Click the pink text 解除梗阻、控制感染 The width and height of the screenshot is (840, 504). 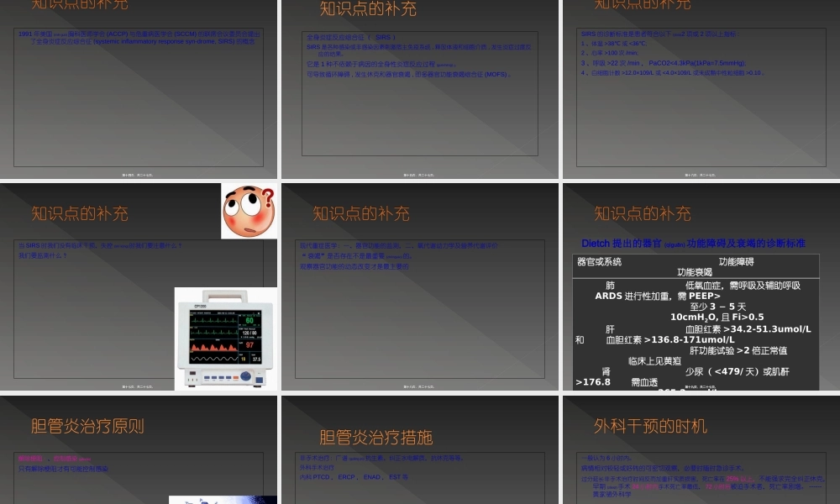coord(48,459)
